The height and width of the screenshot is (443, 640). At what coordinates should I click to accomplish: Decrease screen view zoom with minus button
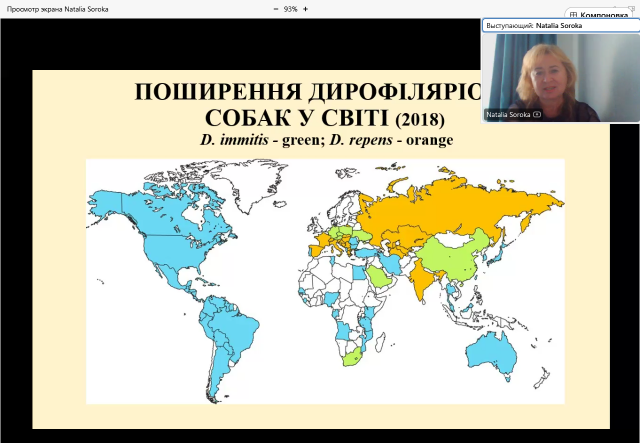coord(276,9)
